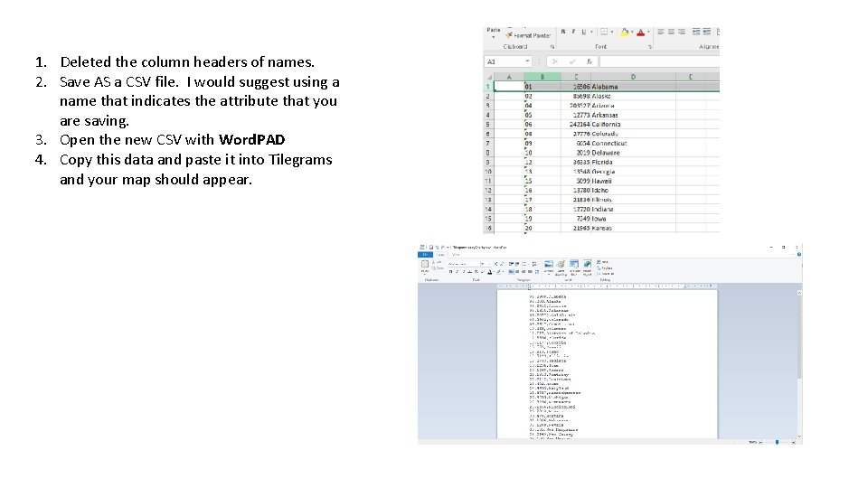Click Excel formula bar Enter checkmark
868x488 pixels.
(572, 61)
